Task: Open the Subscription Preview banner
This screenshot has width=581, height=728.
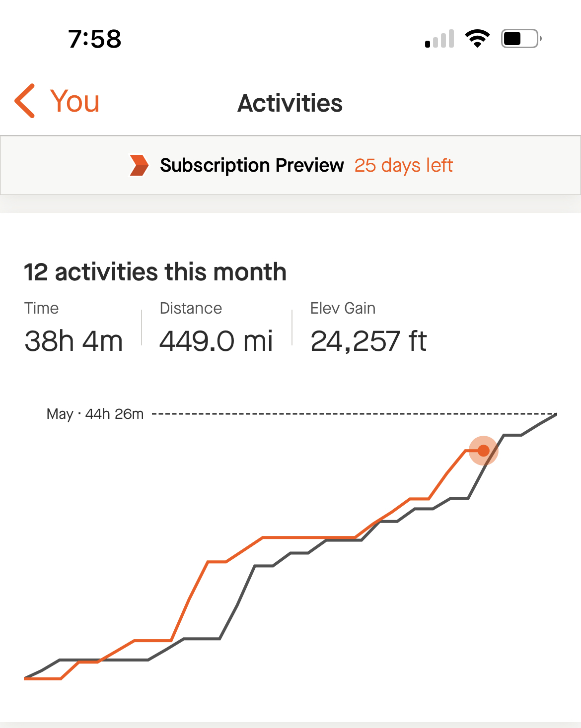Action: (290, 165)
